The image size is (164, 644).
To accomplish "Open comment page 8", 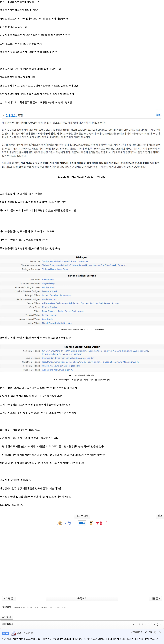I will [157, 624].
